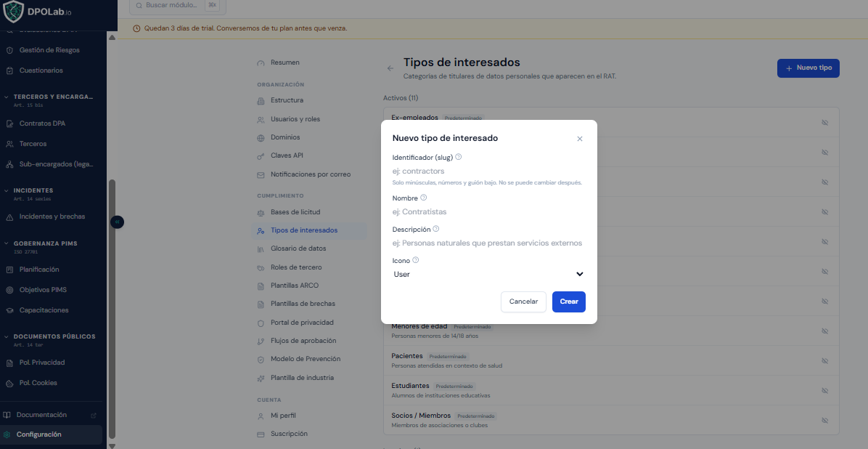Hide the Ex-empleados type
The width and height of the screenshot is (868, 449).
click(x=824, y=122)
